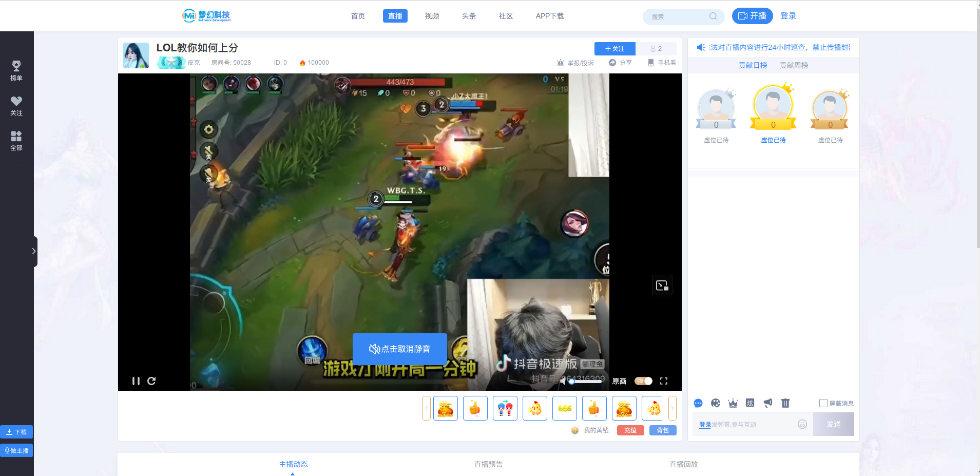Screen dimensions: 980x476
Task: Click the 梦幻科技 site logo
Action: point(206,16)
